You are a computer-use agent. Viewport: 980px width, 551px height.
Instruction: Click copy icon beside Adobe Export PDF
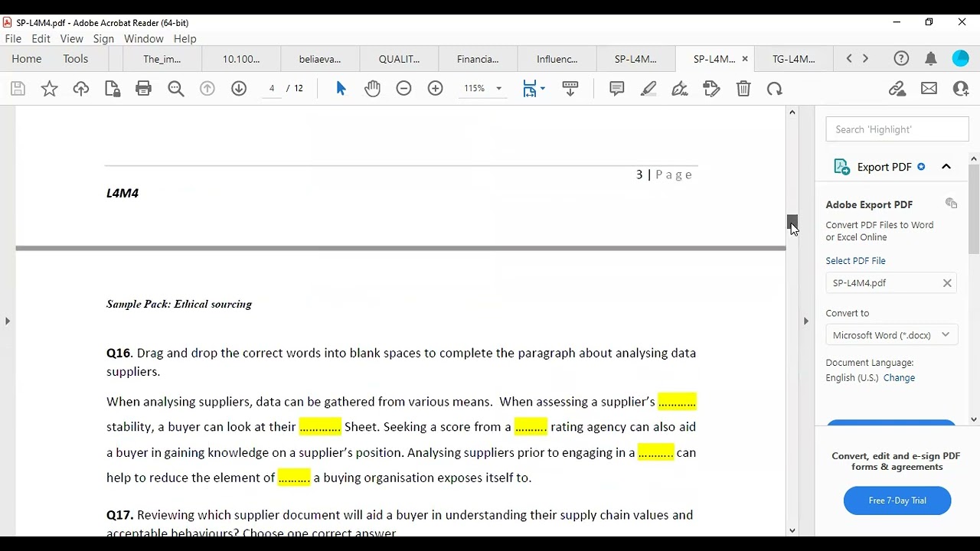[951, 204]
